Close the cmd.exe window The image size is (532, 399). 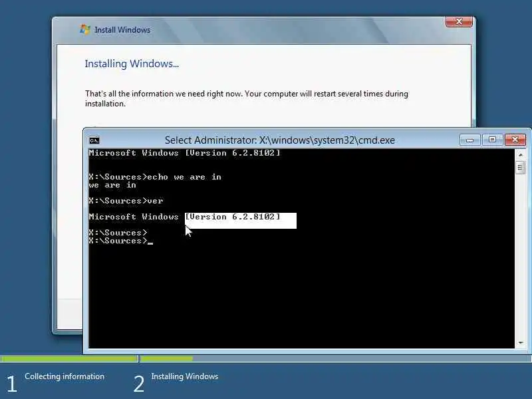click(x=515, y=140)
